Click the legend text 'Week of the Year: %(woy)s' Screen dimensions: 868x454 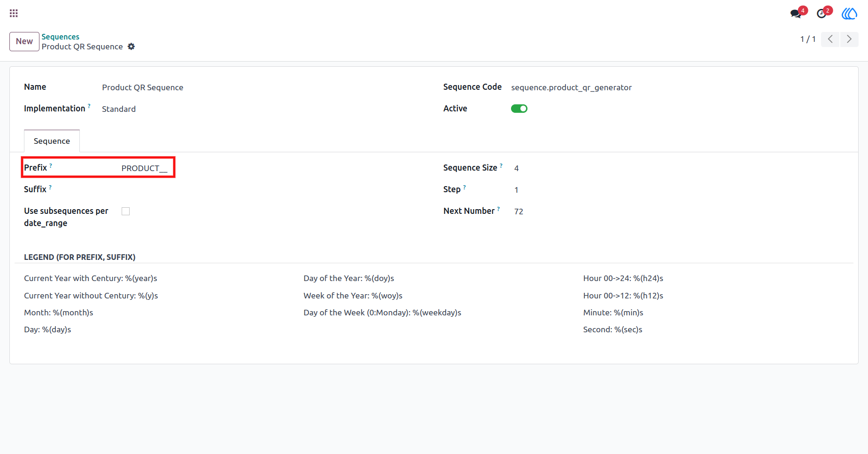pos(353,296)
